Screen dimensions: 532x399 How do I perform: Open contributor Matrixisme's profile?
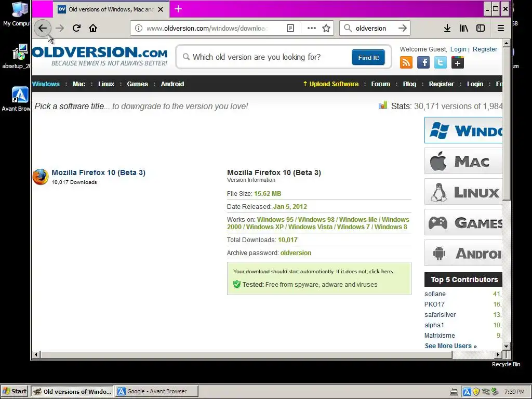coord(440,336)
